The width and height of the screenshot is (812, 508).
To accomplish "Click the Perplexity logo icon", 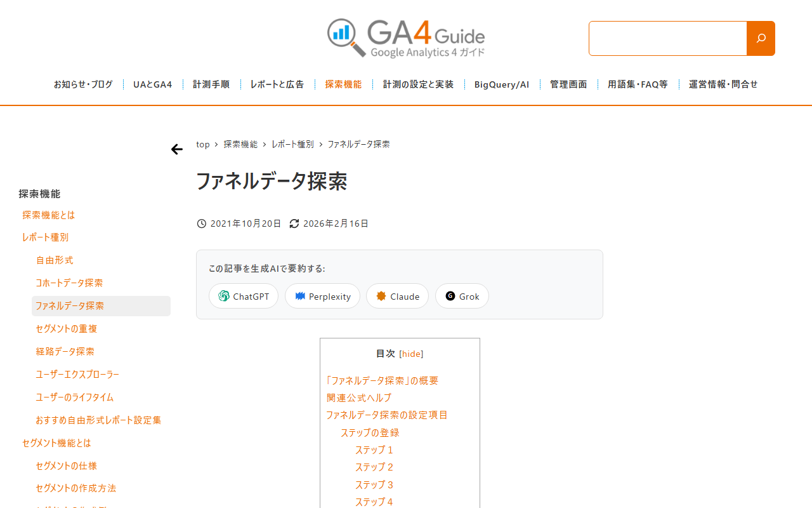I will pos(300,296).
